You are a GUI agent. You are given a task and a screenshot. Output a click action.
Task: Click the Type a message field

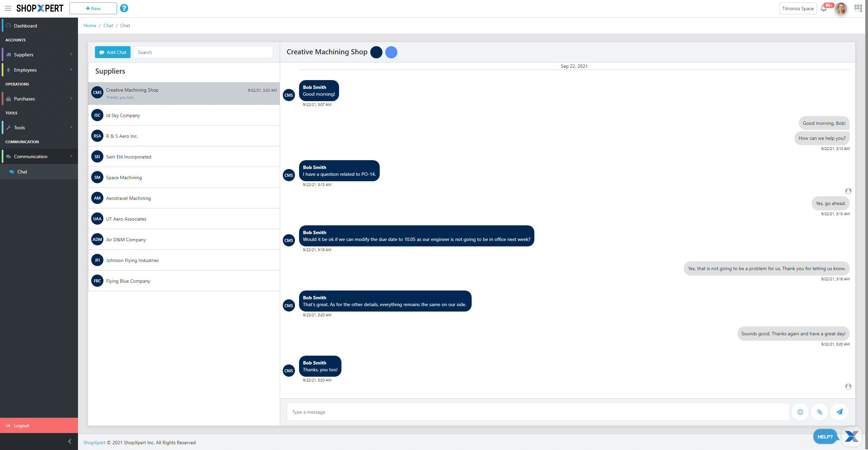click(x=537, y=412)
